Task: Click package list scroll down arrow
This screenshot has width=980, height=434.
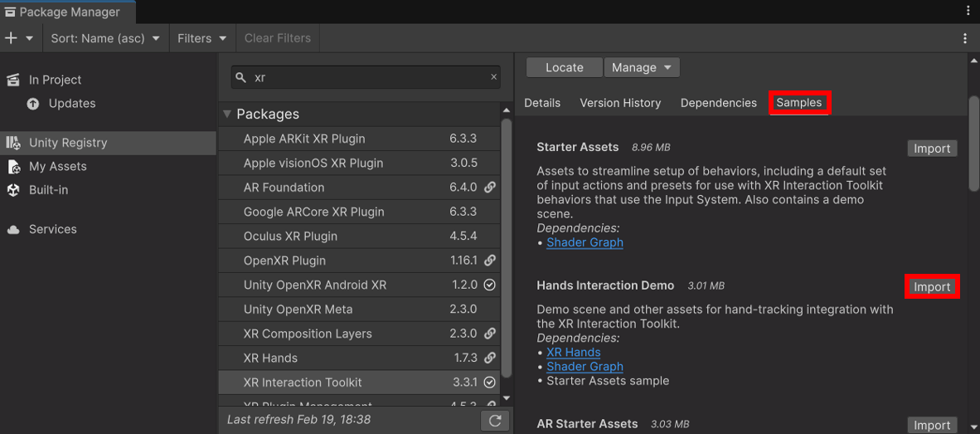Action: tap(507, 397)
